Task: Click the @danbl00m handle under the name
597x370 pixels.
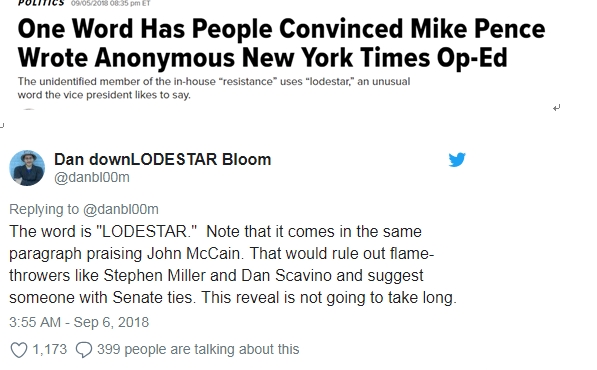Action: pyautogui.click(x=92, y=177)
